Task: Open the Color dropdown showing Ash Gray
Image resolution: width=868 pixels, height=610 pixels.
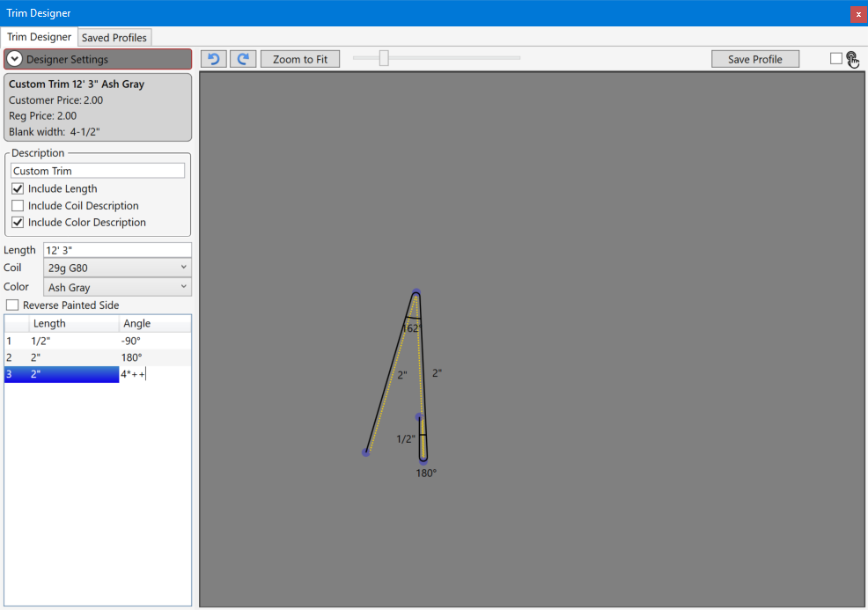Action: pyautogui.click(x=117, y=287)
